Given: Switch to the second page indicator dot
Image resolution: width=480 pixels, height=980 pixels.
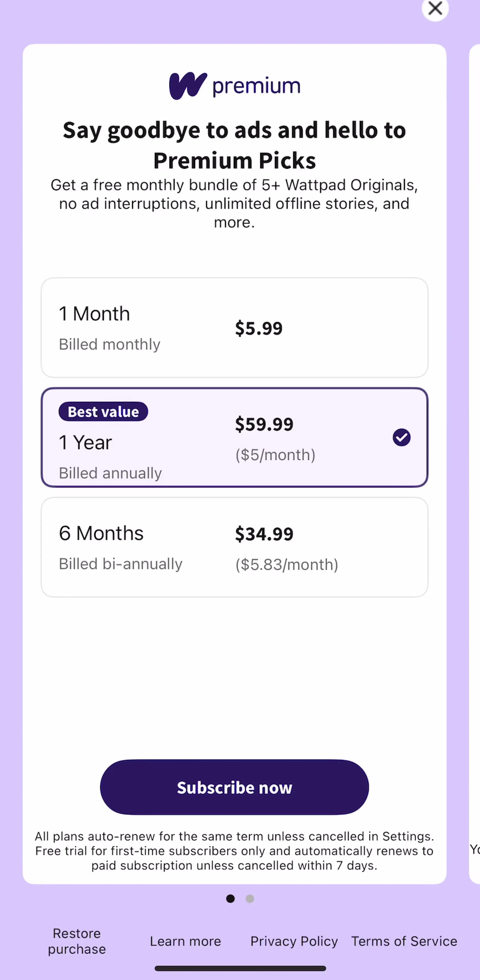Looking at the screenshot, I should pyautogui.click(x=250, y=898).
